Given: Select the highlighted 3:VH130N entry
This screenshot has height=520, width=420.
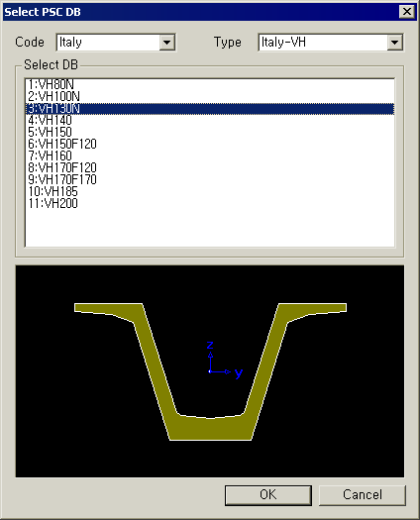Looking at the screenshot, I should pyautogui.click(x=210, y=109).
